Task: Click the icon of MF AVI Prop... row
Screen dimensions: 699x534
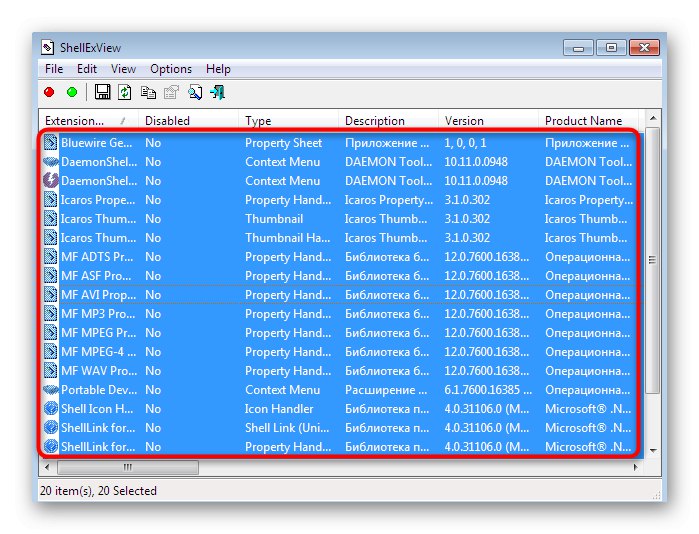Action: [51, 295]
